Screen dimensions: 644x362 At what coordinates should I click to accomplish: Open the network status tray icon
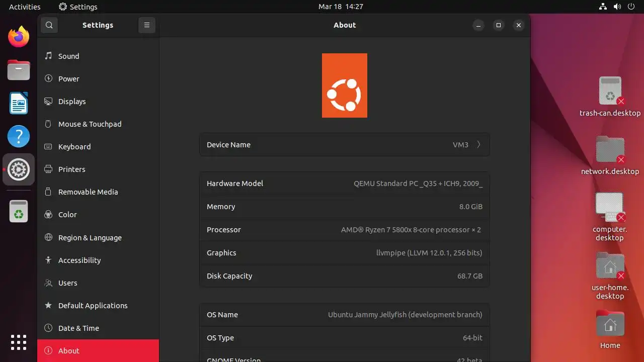point(603,7)
